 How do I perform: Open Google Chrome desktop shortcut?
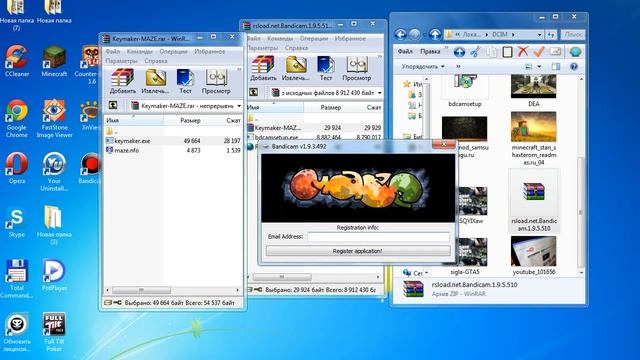pyautogui.click(x=17, y=118)
